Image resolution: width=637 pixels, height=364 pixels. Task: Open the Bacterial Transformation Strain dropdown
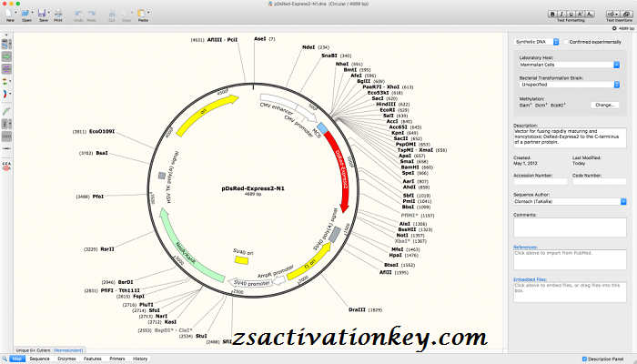coord(569,85)
